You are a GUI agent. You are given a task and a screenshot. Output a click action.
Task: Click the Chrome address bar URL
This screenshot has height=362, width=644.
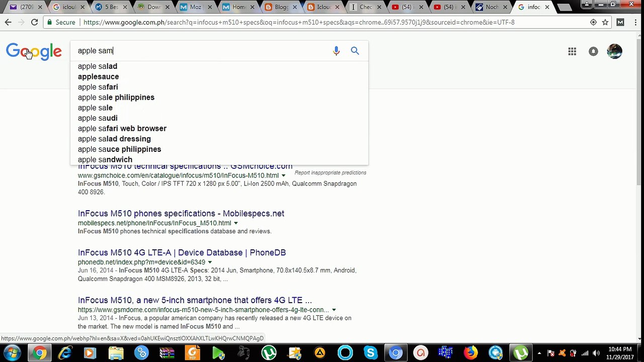(299, 22)
